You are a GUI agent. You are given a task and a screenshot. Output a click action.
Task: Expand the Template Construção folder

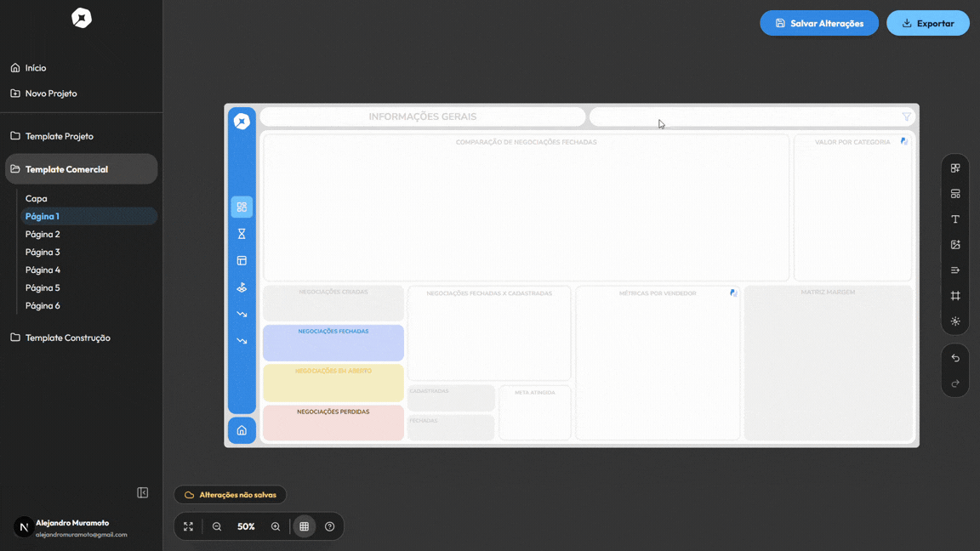pos(67,338)
